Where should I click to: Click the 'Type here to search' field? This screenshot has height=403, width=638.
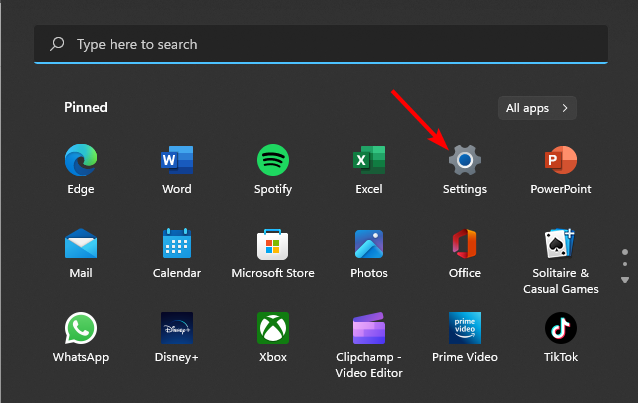tap(321, 44)
